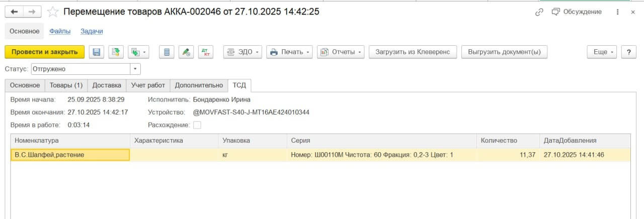This screenshot has height=219, width=644.
Task: Open the create-based-on icon dropdown
Action: pyautogui.click(x=139, y=52)
